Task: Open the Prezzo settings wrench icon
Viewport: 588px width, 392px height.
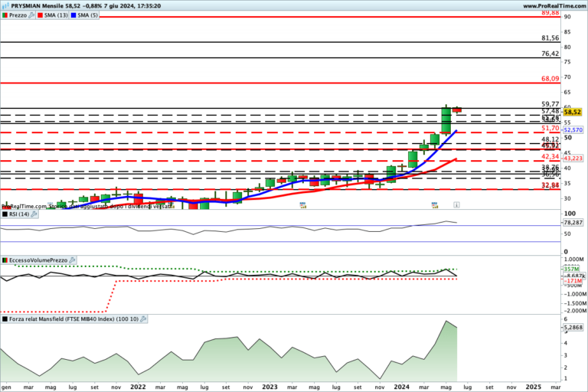Action: click(31, 15)
